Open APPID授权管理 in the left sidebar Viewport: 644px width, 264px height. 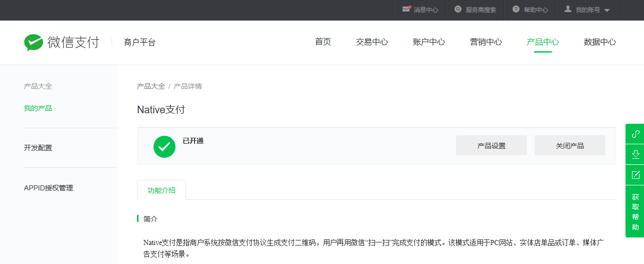click(x=48, y=188)
